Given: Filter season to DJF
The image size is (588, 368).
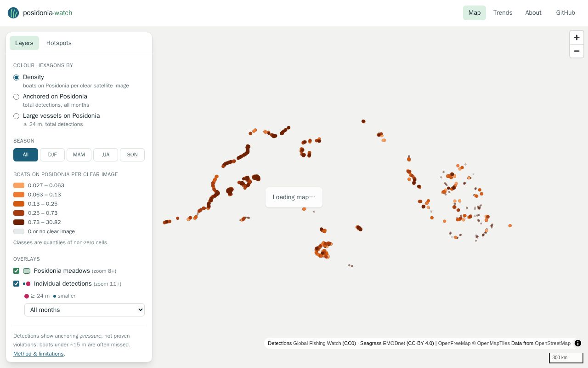Looking at the screenshot, I should (x=52, y=155).
